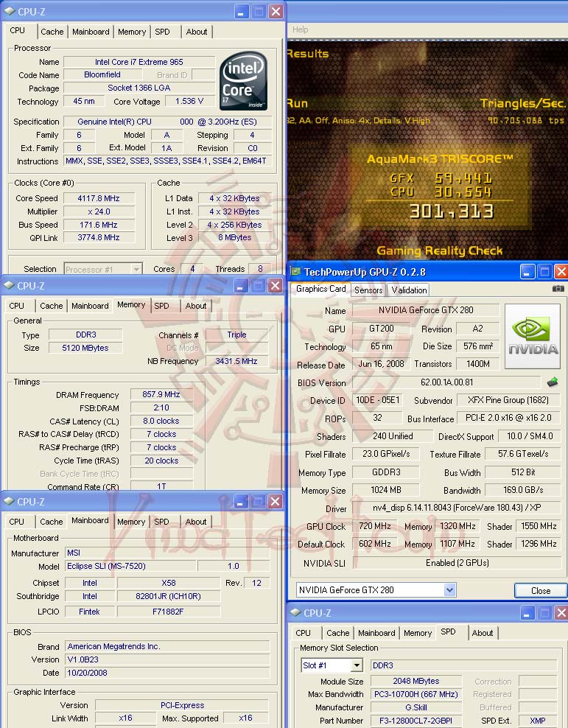The width and height of the screenshot is (568, 728).
Task: Click the Core Speed value '4117.8 MHz'
Action: pyautogui.click(x=99, y=198)
